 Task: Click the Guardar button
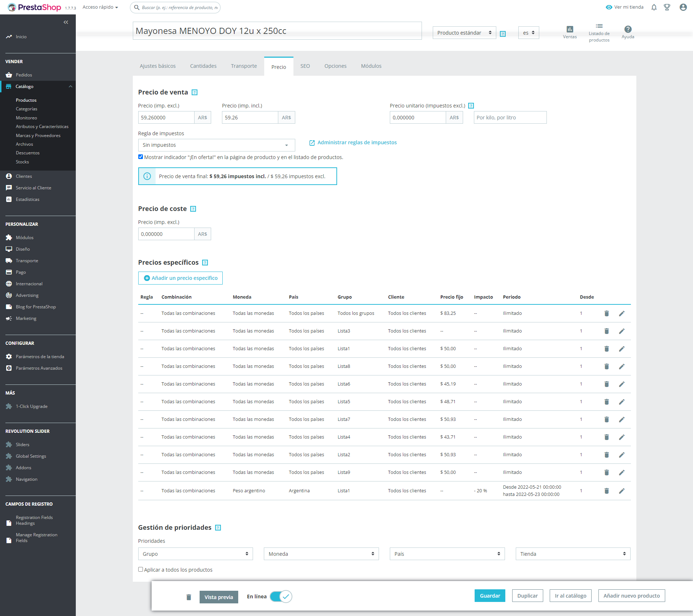pos(489,596)
